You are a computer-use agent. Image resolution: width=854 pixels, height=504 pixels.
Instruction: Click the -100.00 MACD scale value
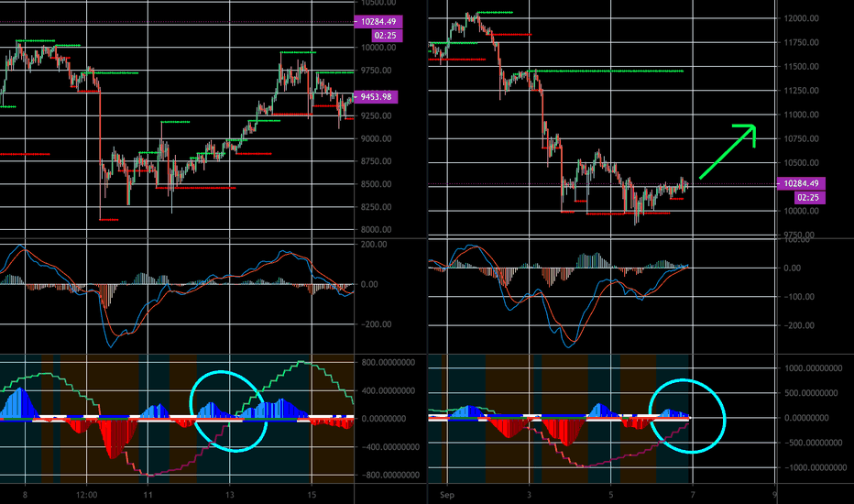[797, 297]
